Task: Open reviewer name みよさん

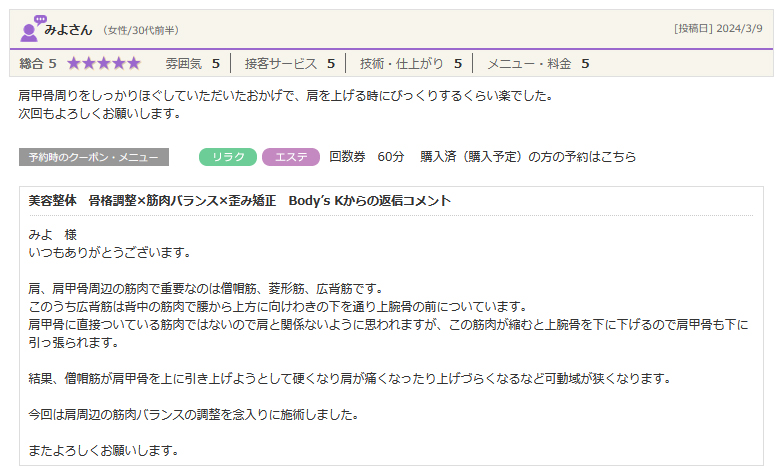Action: coord(68,29)
